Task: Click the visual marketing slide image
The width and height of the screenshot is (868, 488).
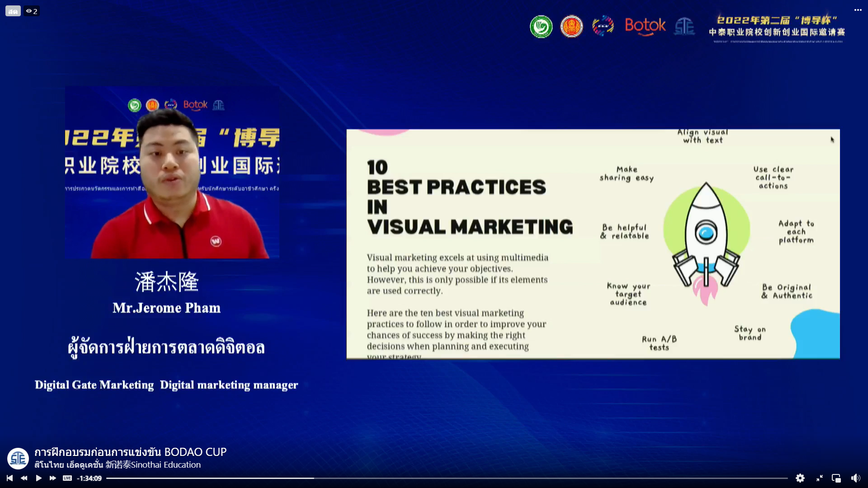Action: [593, 244]
